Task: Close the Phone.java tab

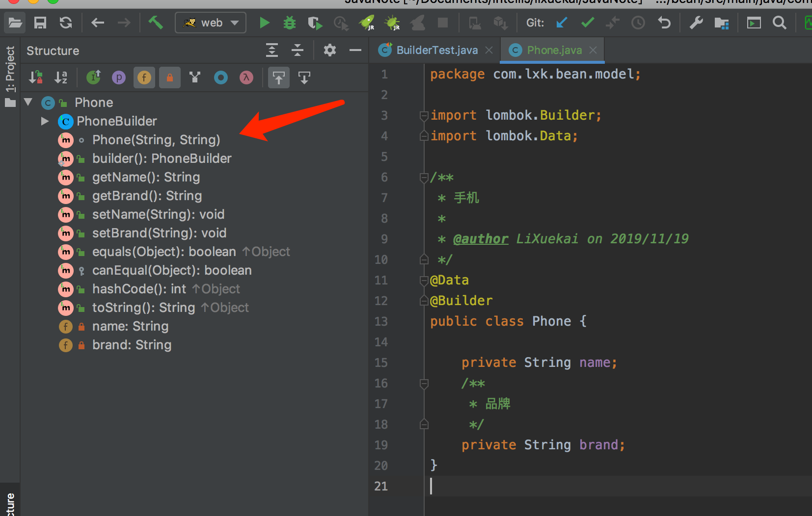Action: point(593,50)
